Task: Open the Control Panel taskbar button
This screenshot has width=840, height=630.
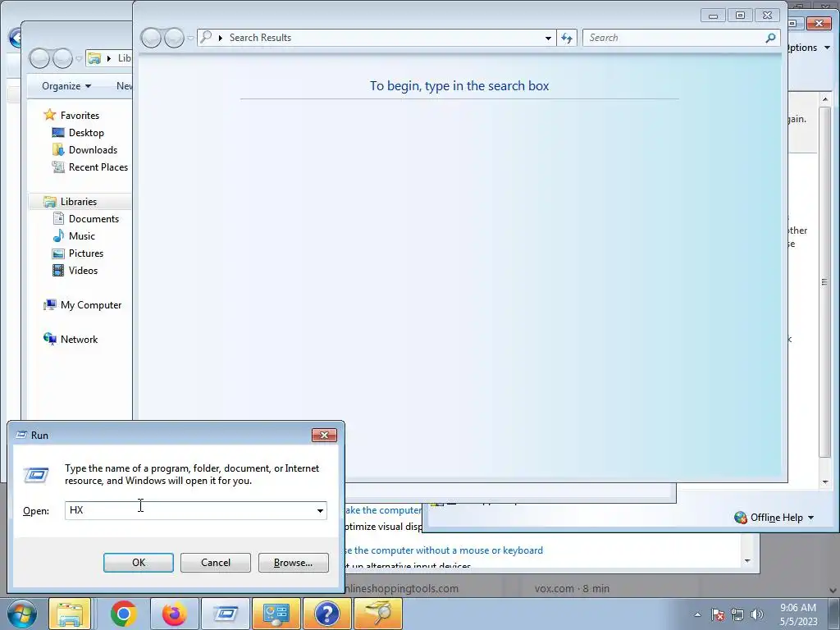Action: [276, 614]
